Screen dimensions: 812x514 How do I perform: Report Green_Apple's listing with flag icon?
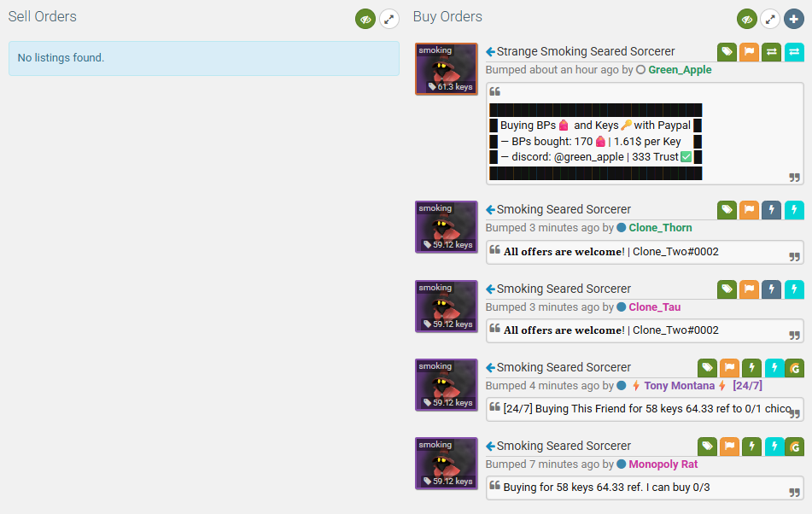point(750,52)
